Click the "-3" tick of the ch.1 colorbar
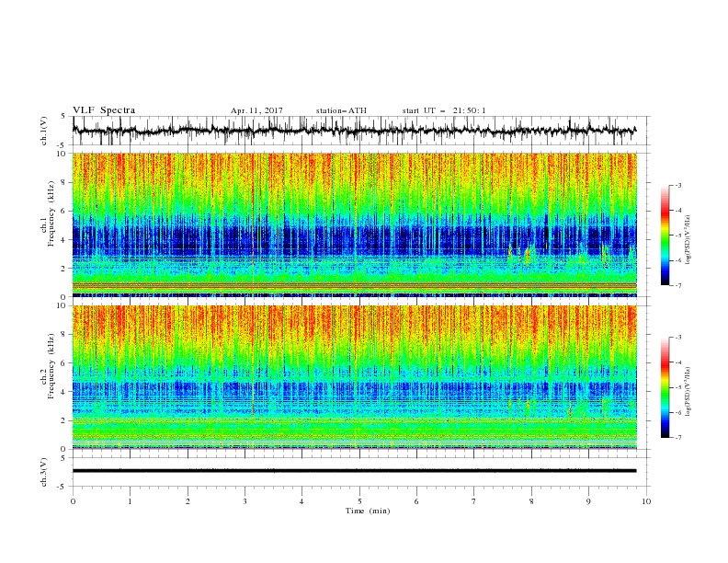This screenshot has width=728, height=563. [677, 185]
